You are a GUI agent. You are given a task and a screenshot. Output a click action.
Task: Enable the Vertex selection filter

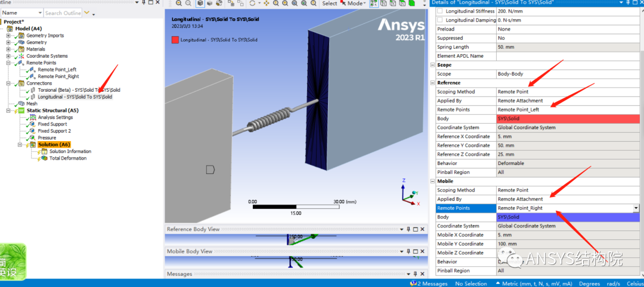pyautogui.click(x=383, y=4)
